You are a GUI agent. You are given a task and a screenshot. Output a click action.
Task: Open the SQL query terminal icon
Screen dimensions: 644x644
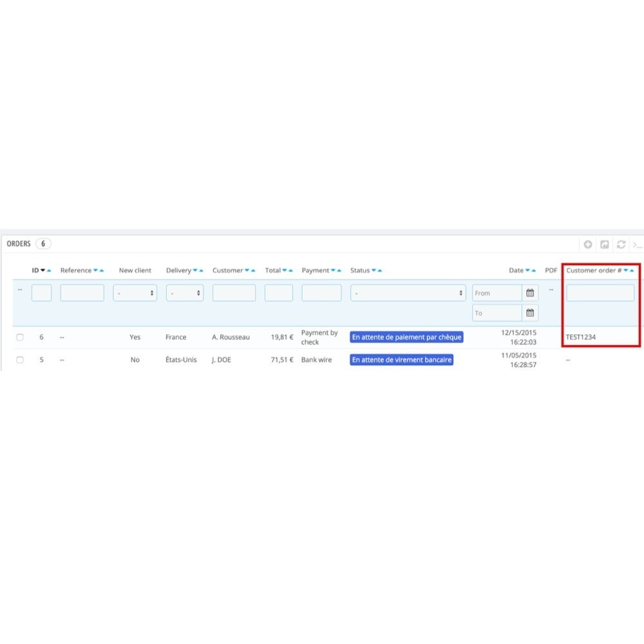pos(638,245)
